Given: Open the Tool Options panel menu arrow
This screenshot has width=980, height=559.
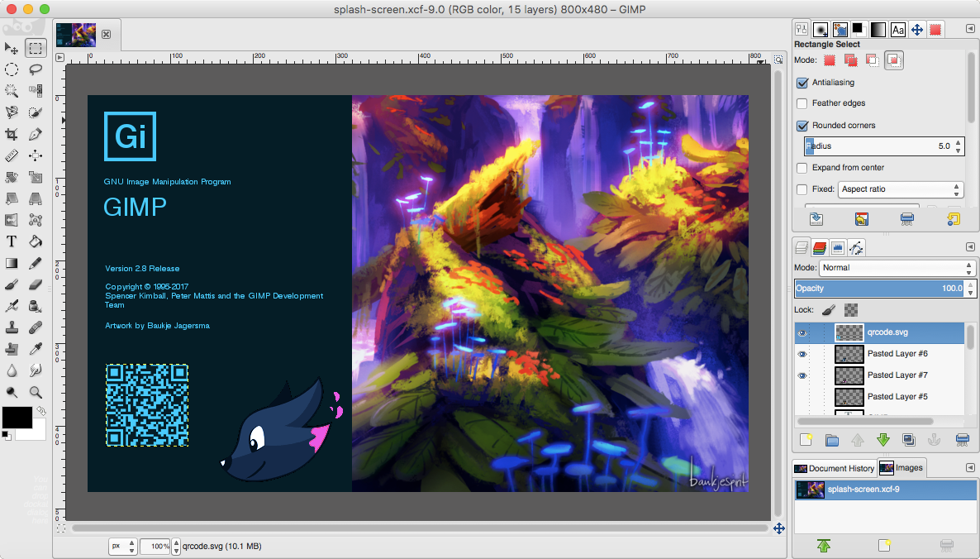Looking at the screenshot, I should 970,29.
